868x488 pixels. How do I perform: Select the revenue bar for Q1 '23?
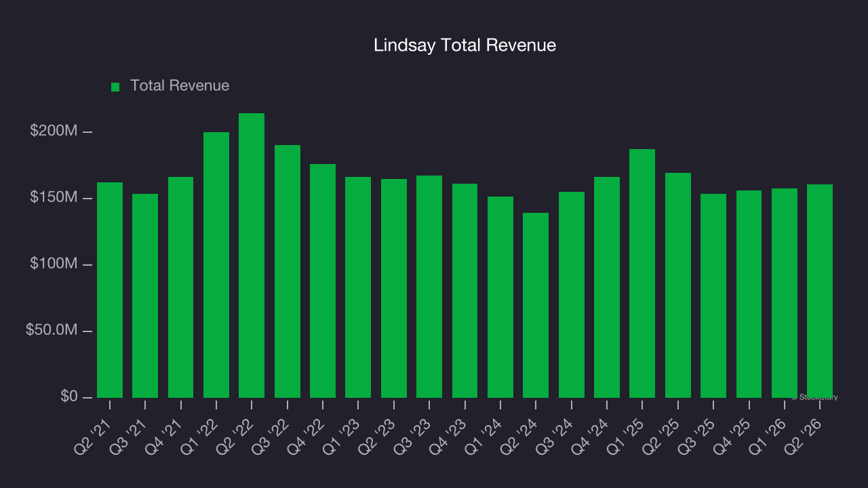point(358,287)
